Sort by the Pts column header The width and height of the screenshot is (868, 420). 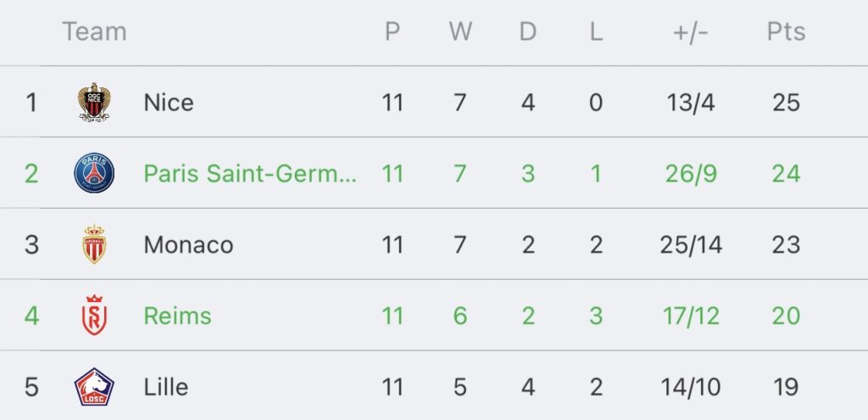pyautogui.click(x=786, y=31)
